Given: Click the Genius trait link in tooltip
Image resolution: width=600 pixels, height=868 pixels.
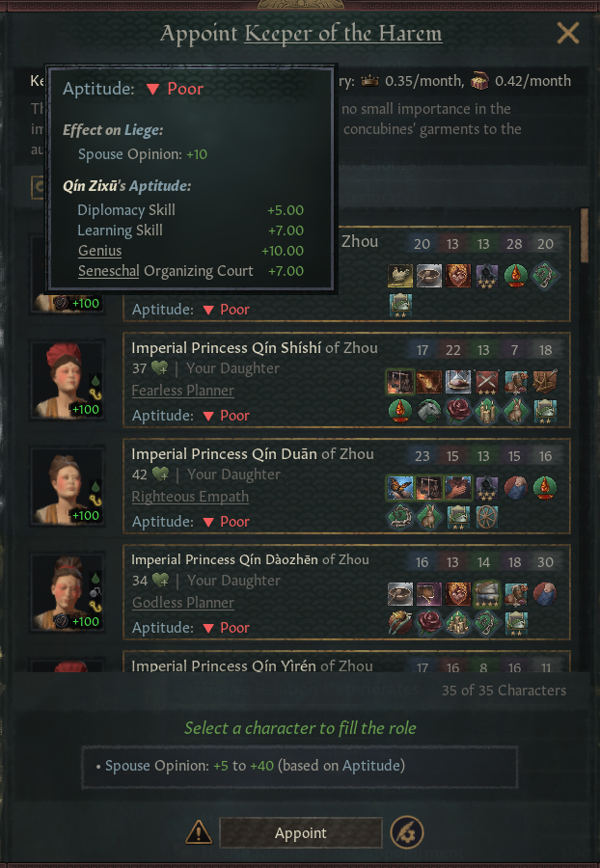Looking at the screenshot, I should coord(99,251).
